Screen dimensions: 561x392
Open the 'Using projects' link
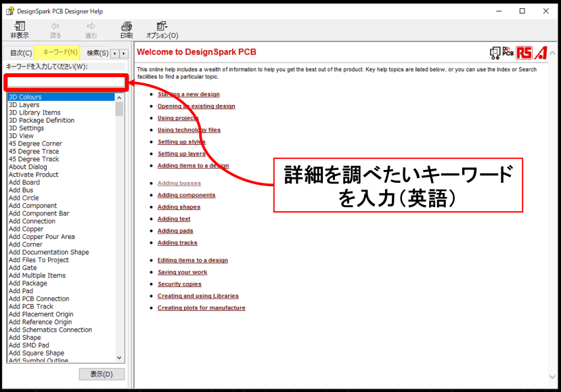tap(178, 118)
